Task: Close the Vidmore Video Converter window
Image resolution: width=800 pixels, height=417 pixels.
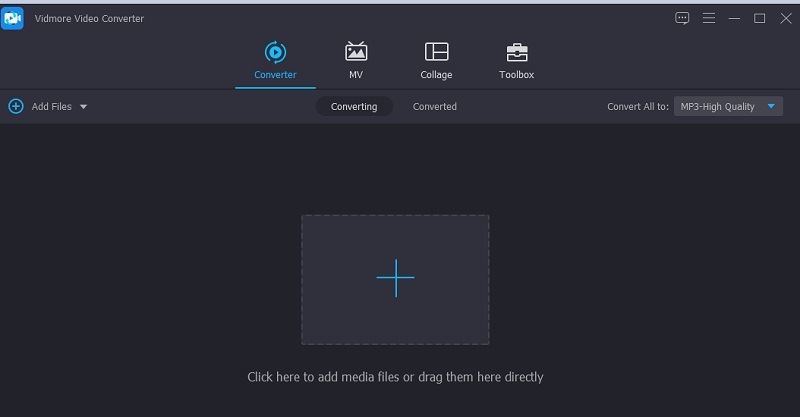Action: (783, 18)
